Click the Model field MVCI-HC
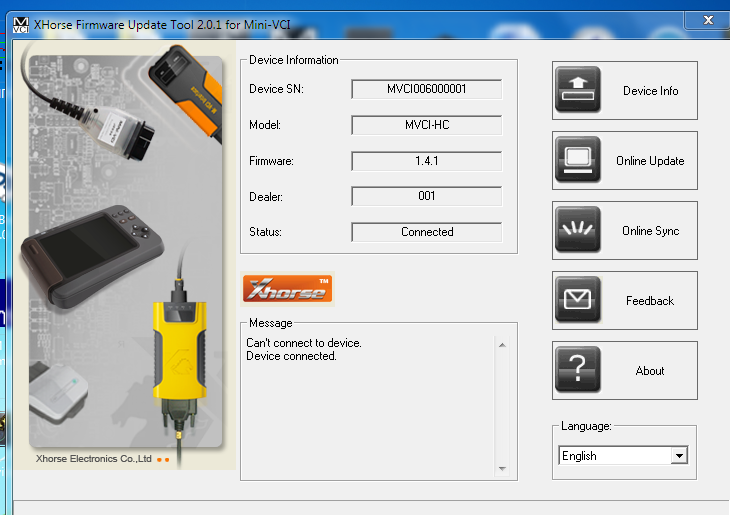The image size is (730, 515). [426, 125]
